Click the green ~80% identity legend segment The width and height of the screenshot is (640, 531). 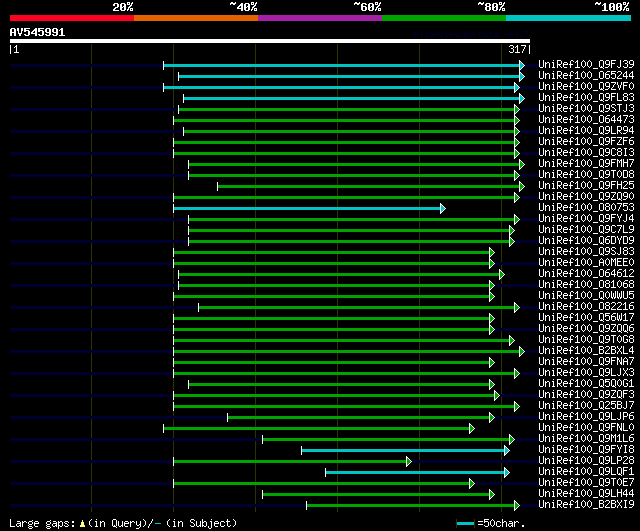click(444, 18)
